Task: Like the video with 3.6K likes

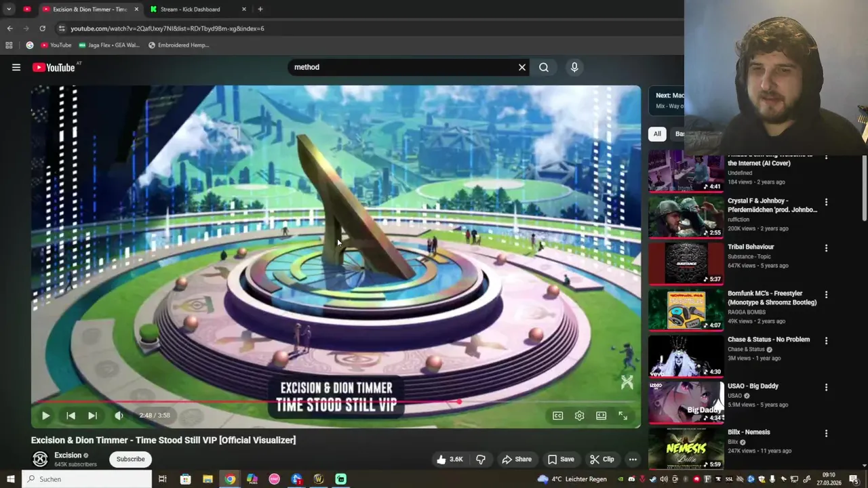Action: pos(450,459)
